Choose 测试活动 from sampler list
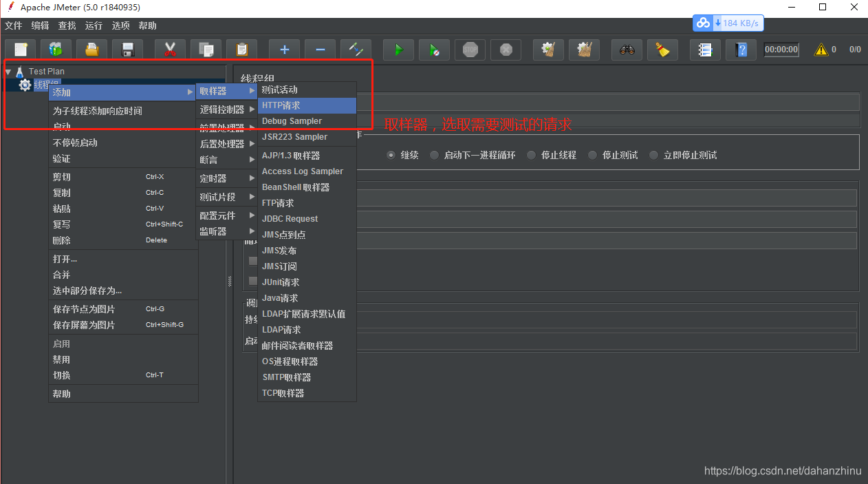The width and height of the screenshot is (868, 484). pos(307,90)
